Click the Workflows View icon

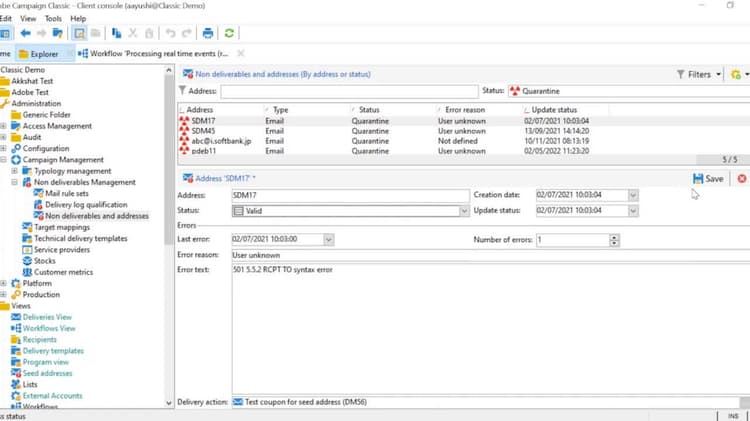pyautogui.click(x=16, y=328)
